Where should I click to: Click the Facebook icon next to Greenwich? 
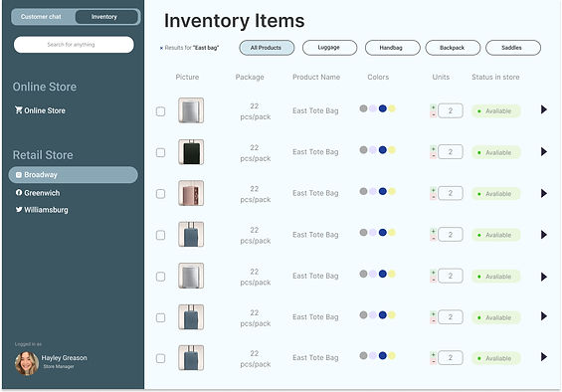[19, 193]
